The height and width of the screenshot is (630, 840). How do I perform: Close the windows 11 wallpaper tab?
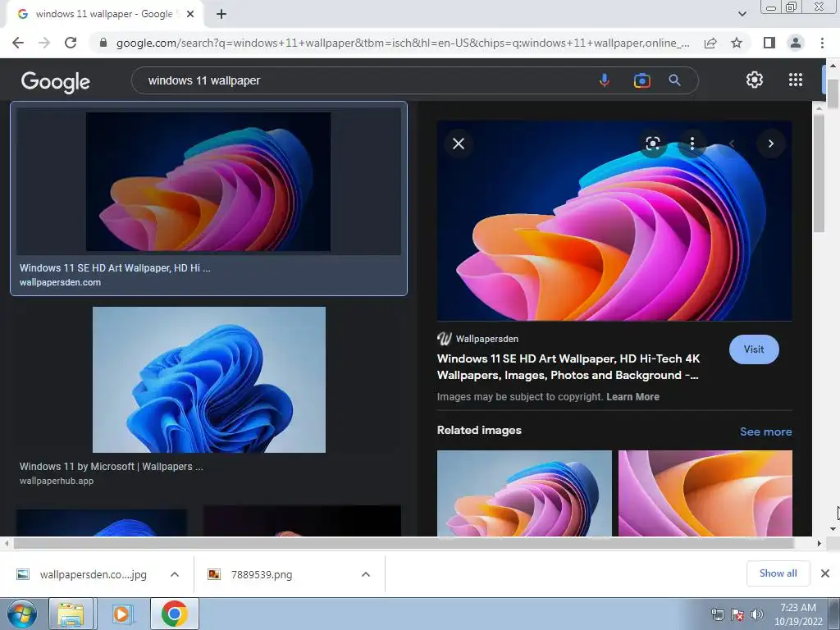190,15
